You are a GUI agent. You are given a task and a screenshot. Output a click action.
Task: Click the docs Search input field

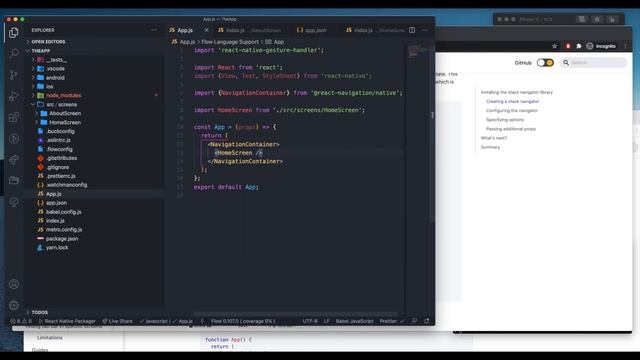click(x=594, y=62)
